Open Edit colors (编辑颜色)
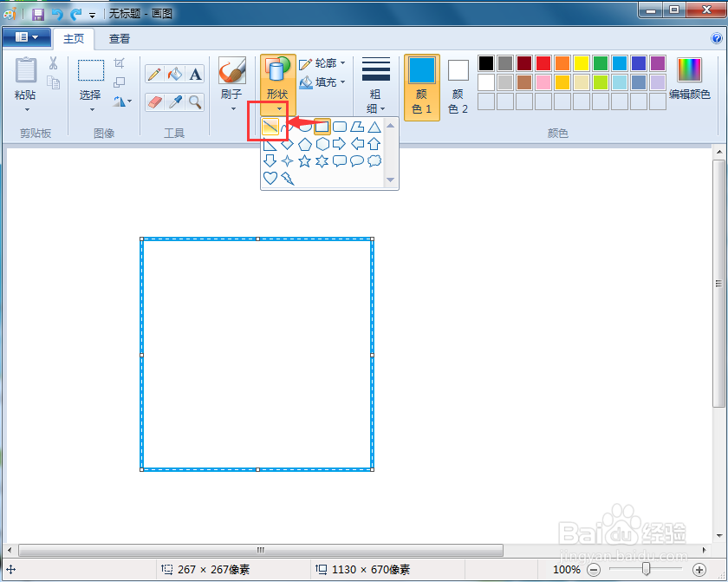 click(690, 79)
